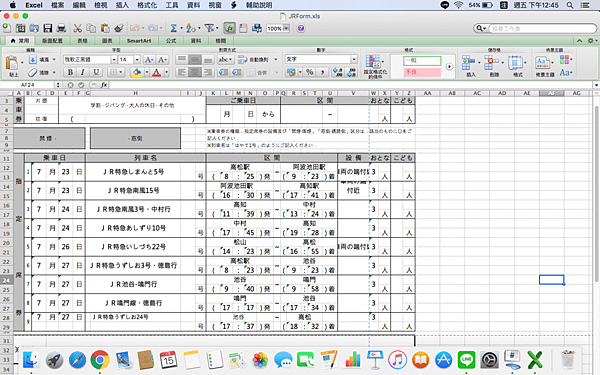Open the font name dropdown
Screen dimensions: 600x375
coord(114,59)
